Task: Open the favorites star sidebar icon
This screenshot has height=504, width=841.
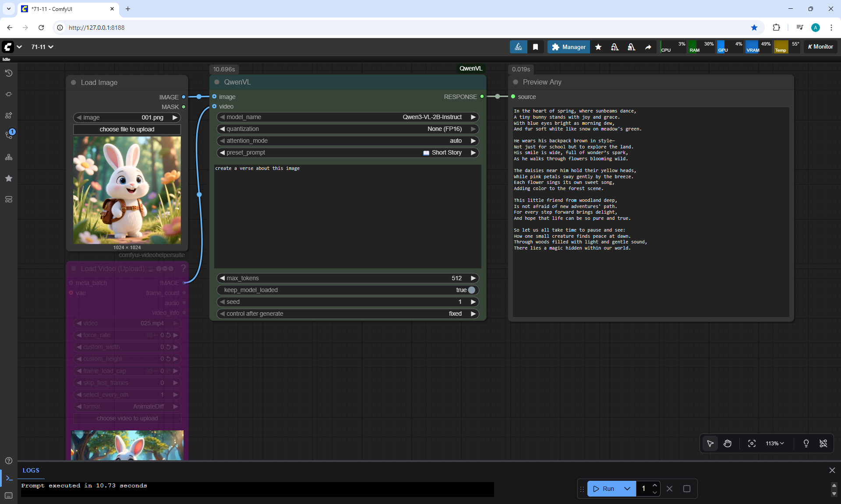Action: pyautogui.click(x=8, y=178)
